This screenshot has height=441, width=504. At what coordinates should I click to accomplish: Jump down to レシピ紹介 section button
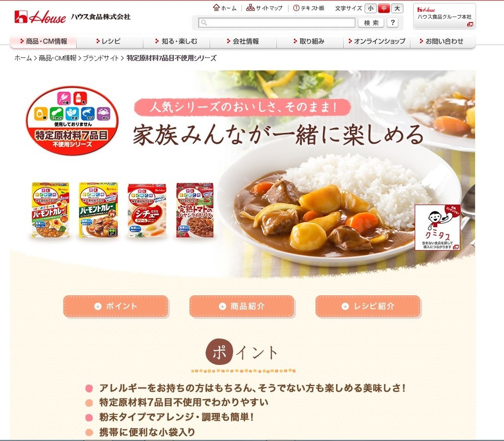[x=368, y=306]
